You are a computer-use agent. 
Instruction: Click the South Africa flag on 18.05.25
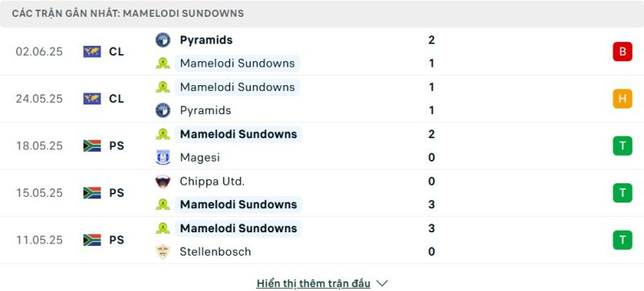[x=92, y=146]
